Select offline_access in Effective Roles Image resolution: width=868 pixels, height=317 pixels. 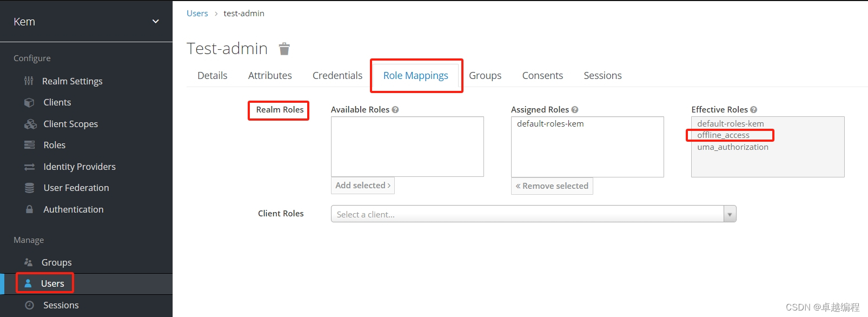pos(724,135)
